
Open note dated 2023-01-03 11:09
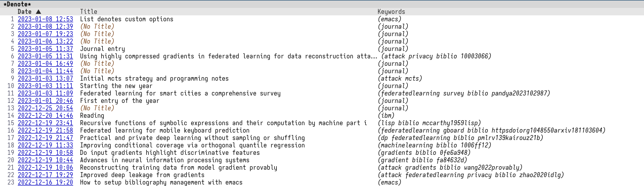tap(45, 93)
